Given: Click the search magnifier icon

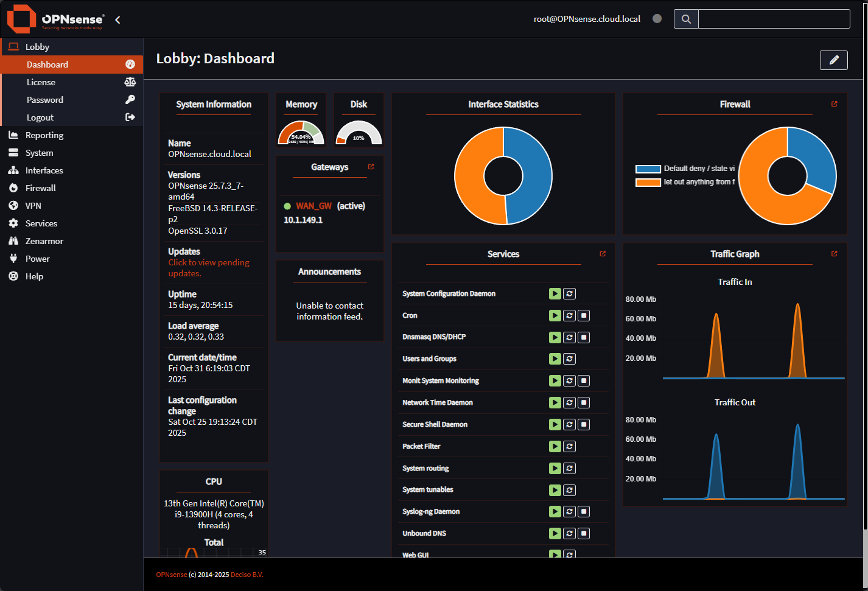Looking at the screenshot, I should click(686, 19).
